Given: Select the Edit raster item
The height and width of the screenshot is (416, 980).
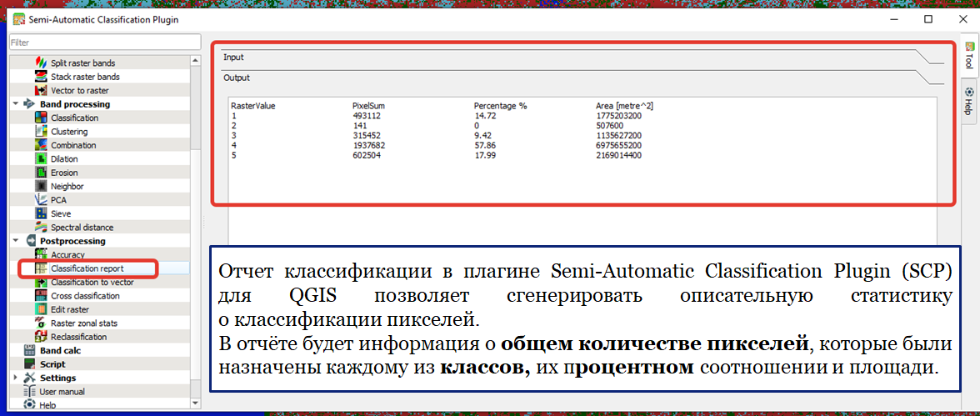Looking at the screenshot, I should 70,309.
